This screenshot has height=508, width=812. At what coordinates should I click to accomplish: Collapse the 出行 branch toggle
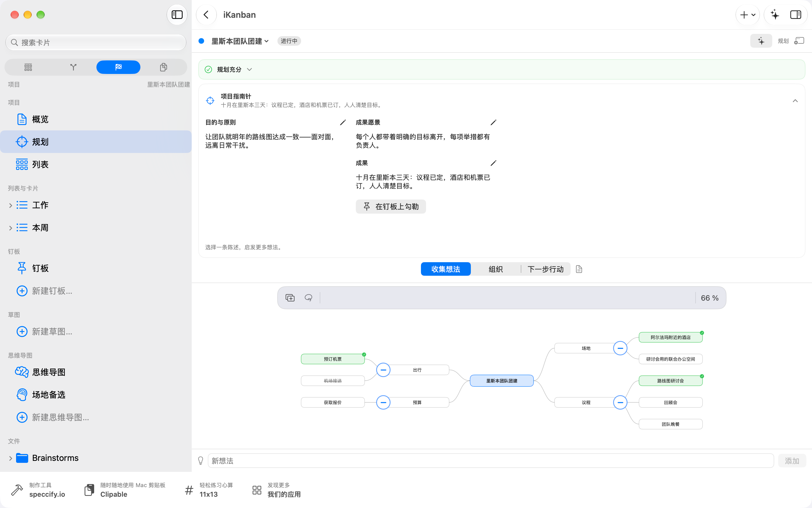tap(383, 370)
